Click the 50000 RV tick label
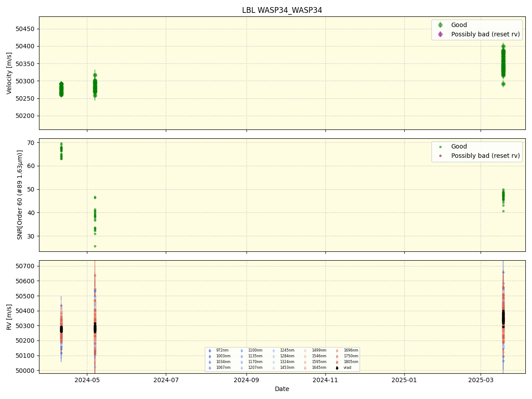532x399 pixels. [26, 371]
